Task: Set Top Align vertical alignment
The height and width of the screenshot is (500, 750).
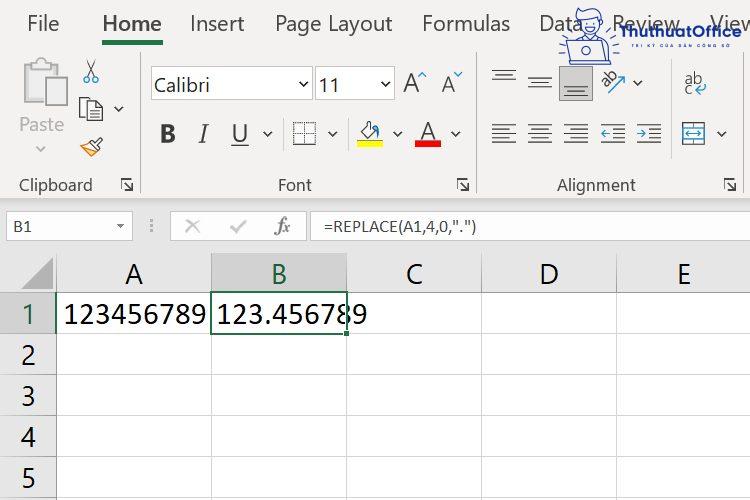Action: coord(504,77)
